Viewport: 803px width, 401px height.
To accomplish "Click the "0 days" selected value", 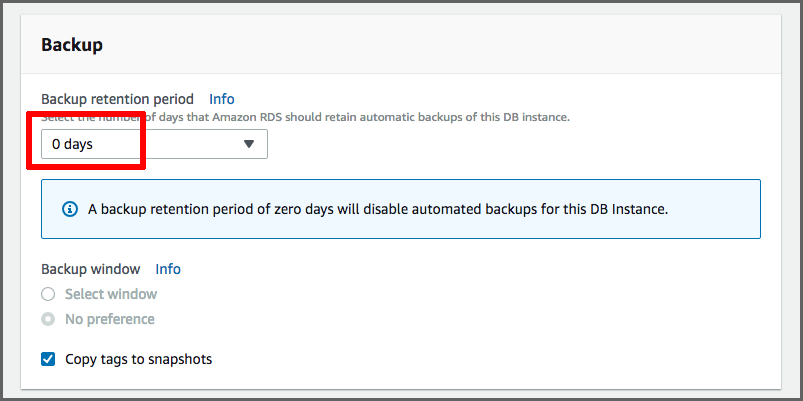I will pos(72,144).
